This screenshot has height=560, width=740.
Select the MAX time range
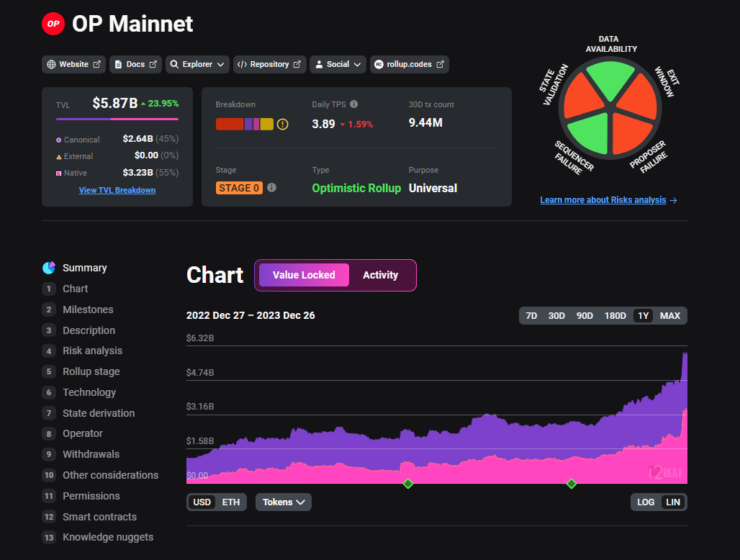tap(670, 315)
